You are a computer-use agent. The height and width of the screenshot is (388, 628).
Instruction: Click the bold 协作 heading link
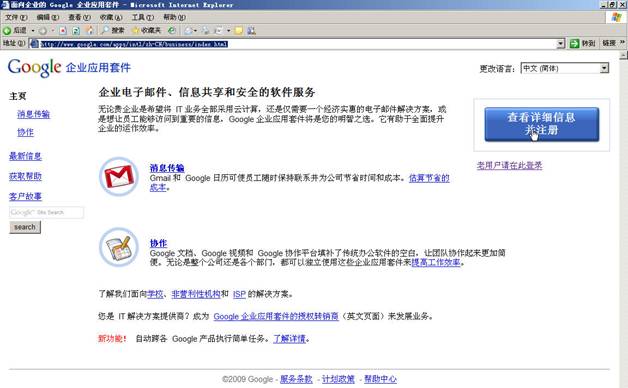[158, 243]
